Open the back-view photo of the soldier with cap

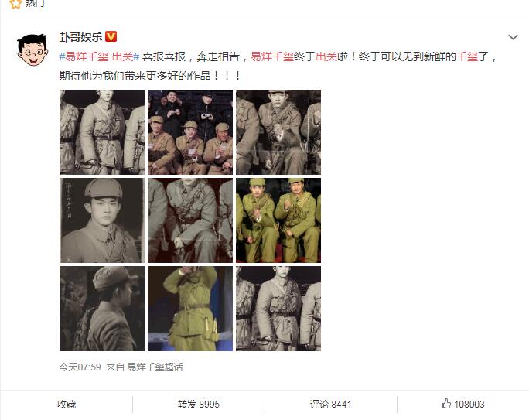tap(102, 309)
